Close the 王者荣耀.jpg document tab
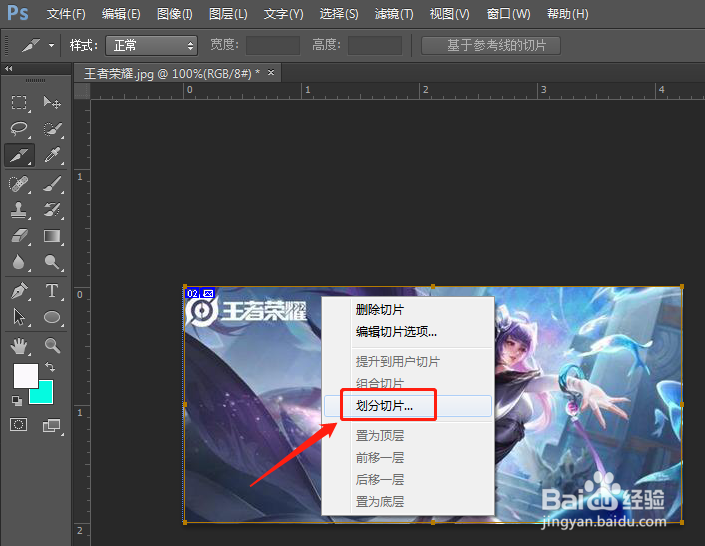 click(x=271, y=72)
